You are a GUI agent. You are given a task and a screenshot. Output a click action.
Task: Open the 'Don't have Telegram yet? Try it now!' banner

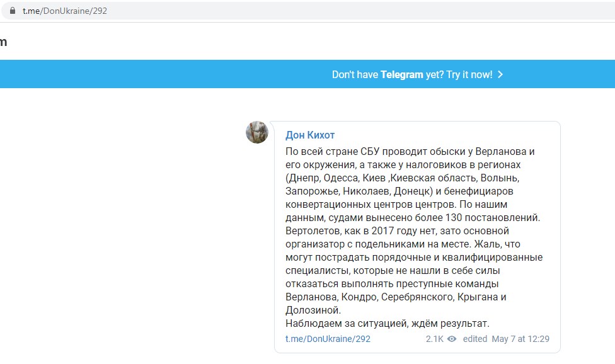tap(307, 74)
